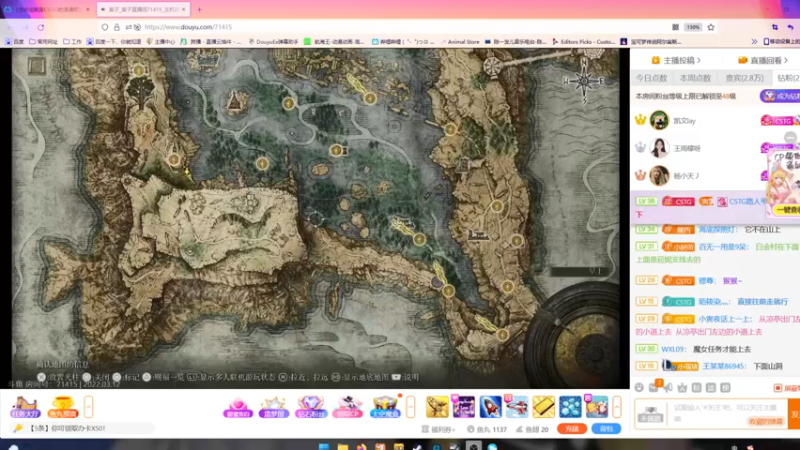Open the emoji picker in chat
Viewport: 800px width, 450px height.
pyautogui.click(x=639, y=388)
